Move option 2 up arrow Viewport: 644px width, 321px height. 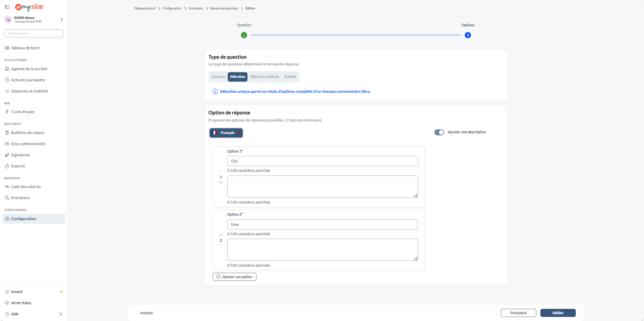pos(221,235)
